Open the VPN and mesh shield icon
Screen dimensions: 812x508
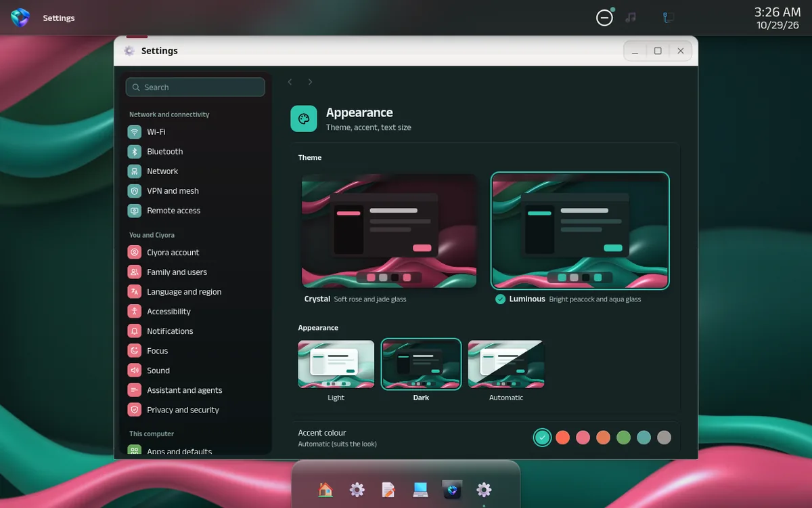tap(135, 191)
